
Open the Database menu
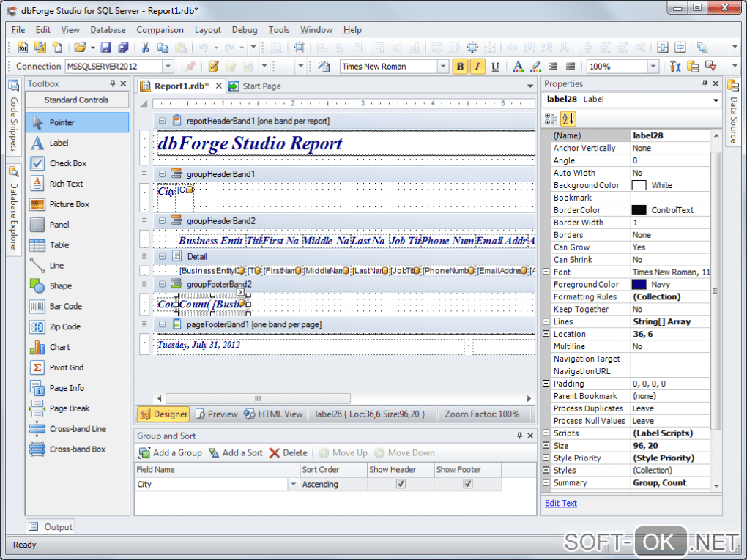pos(108,30)
